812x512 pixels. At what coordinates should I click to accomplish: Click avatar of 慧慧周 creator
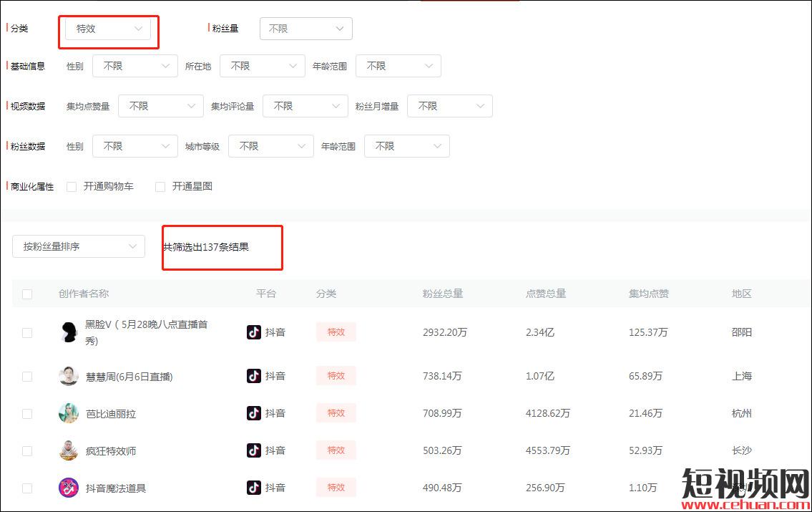69,376
